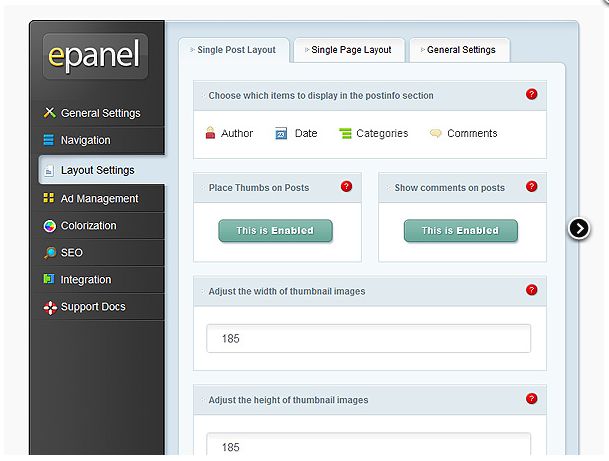The image size is (609, 461).
Task: Toggle the Categories postinfo item
Action: [374, 133]
